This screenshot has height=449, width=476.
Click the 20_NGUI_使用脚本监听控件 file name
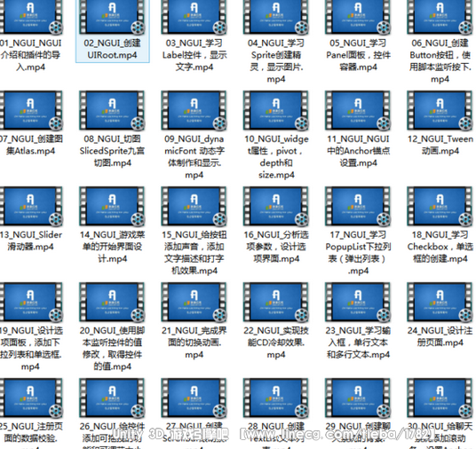point(112,349)
